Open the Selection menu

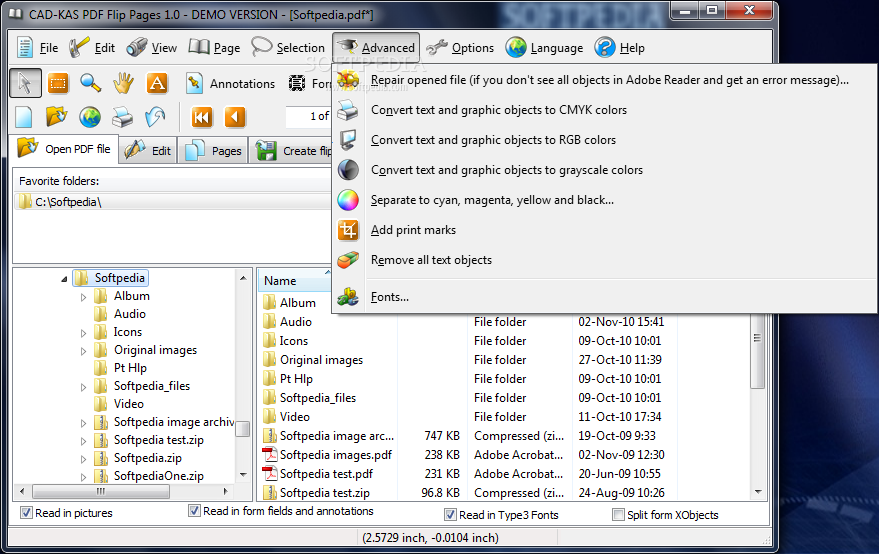click(x=288, y=48)
